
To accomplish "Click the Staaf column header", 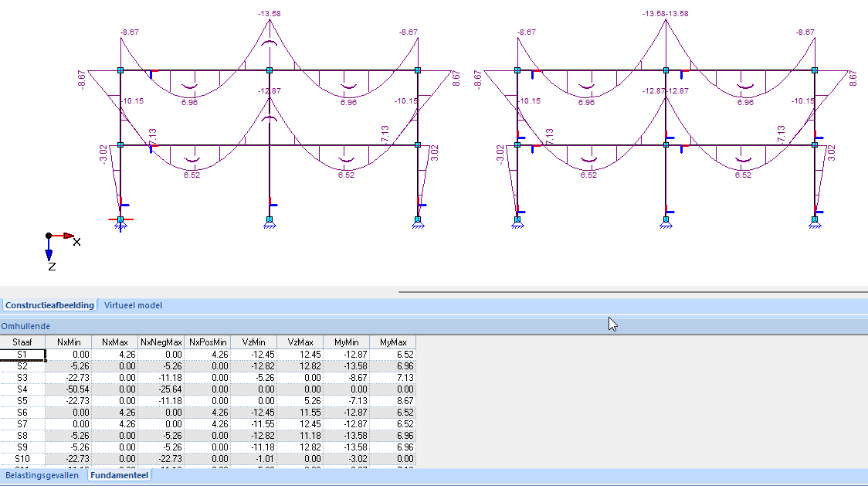I will pos(22,342).
